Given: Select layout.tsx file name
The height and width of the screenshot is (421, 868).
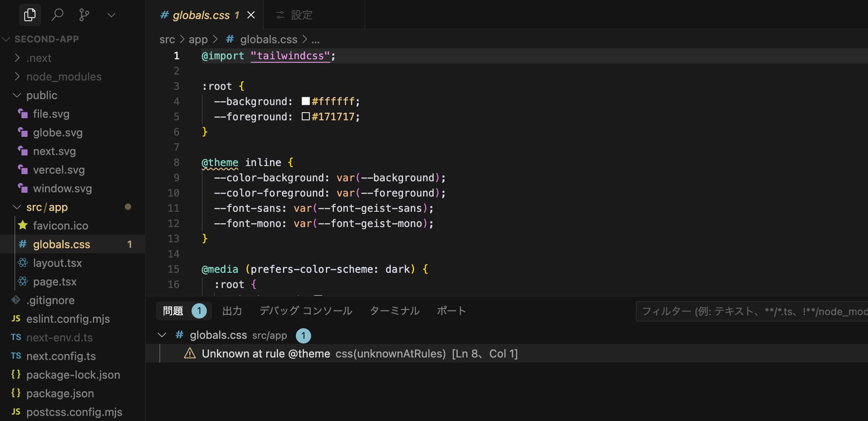Looking at the screenshot, I should [x=57, y=263].
